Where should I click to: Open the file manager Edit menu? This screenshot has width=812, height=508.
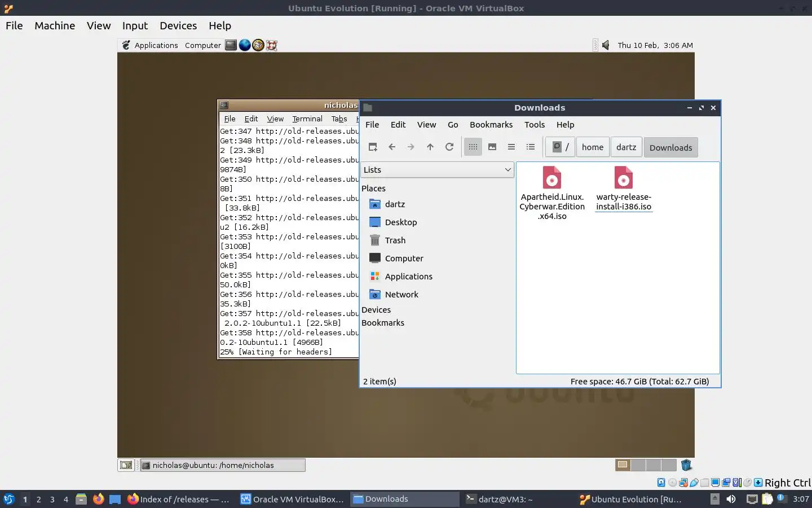398,125
